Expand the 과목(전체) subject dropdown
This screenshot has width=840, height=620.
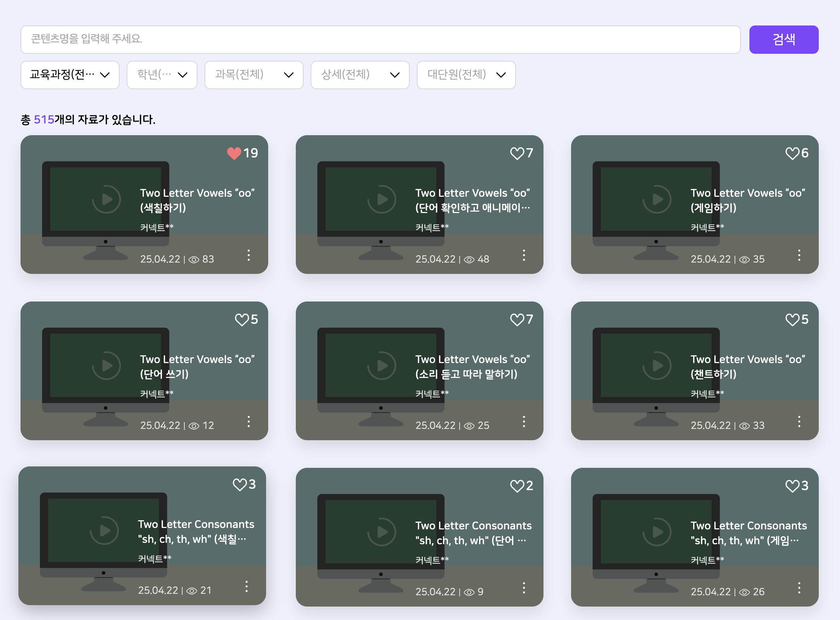coord(254,75)
